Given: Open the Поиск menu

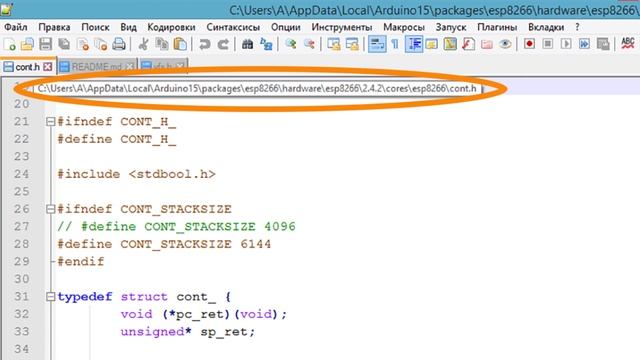Looking at the screenshot, I should (95, 27).
